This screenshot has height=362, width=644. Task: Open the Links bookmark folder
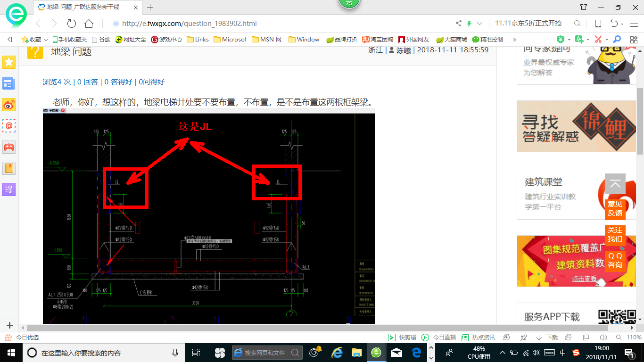point(198,40)
